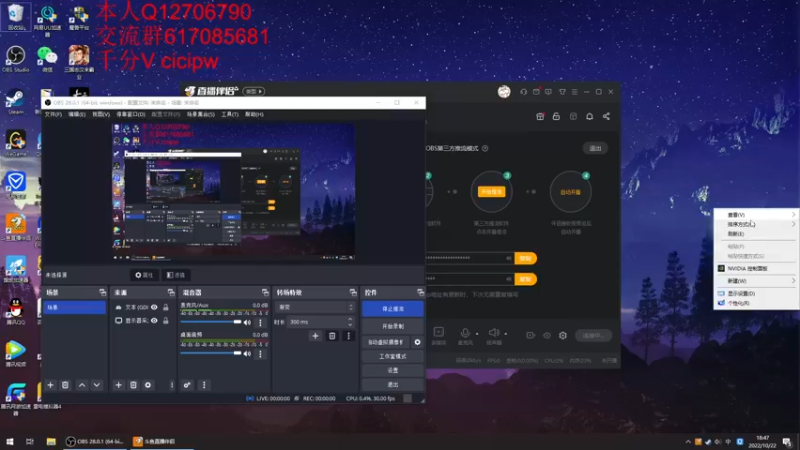Image resolution: width=800 pixels, height=450 pixels.
Task: Open advanced audio properties in the mixer footer
Action: click(187, 385)
